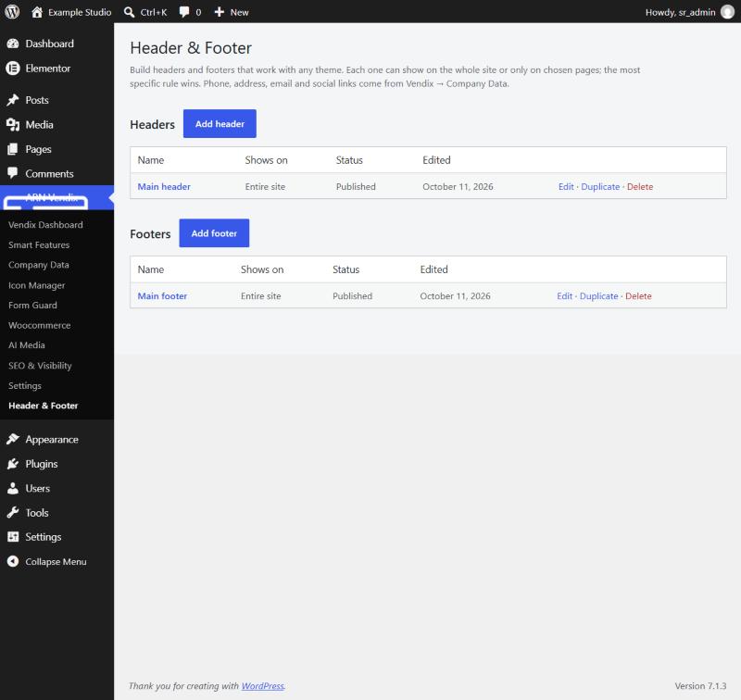741x700 pixels.
Task: Click Entire site in Main footer row
Action: (x=261, y=296)
